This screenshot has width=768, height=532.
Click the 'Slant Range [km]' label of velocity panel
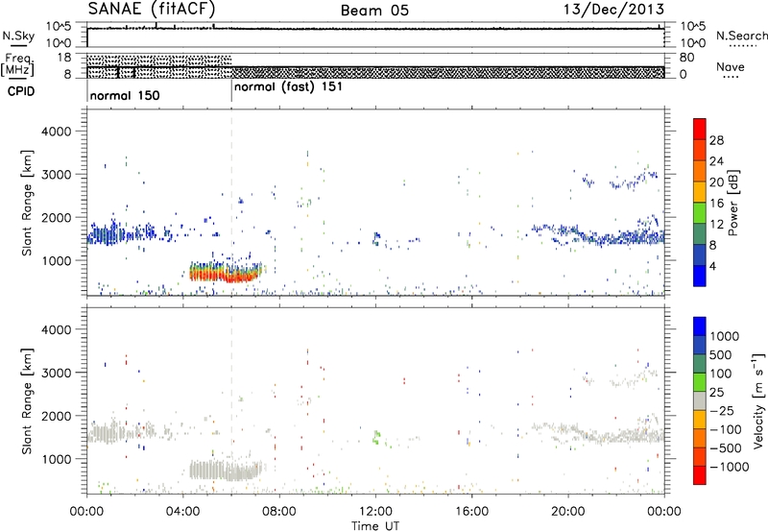tap(27, 400)
